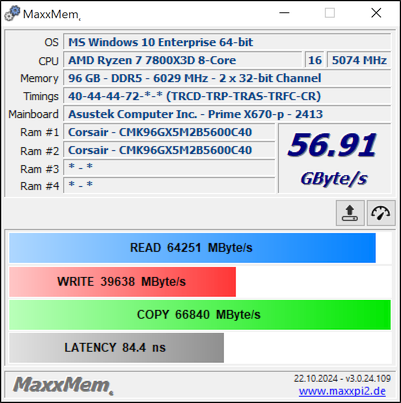Click the CPU thread count 16 field
This screenshot has height=403, width=401.
click(x=315, y=60)
